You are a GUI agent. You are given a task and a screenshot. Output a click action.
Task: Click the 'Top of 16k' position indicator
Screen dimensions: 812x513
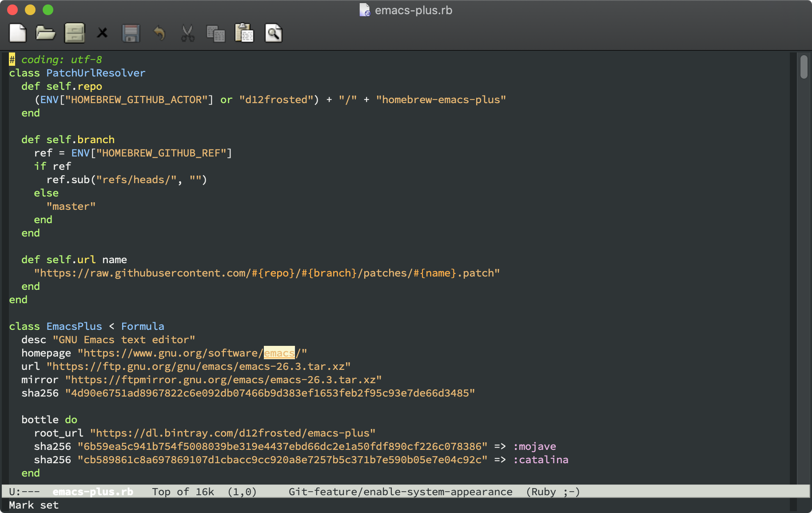tap(183, 492)
